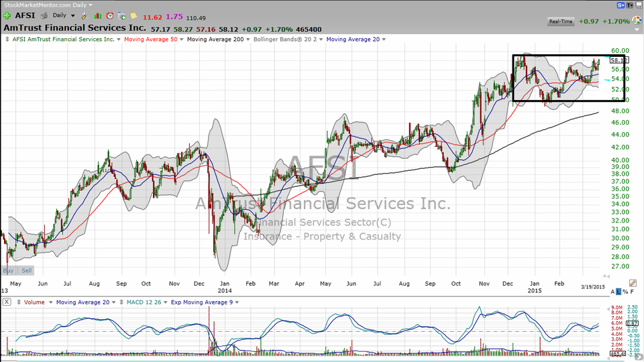This screenshot has height=362, width=644.
Task: Click the Buy button
Action: 8,270
